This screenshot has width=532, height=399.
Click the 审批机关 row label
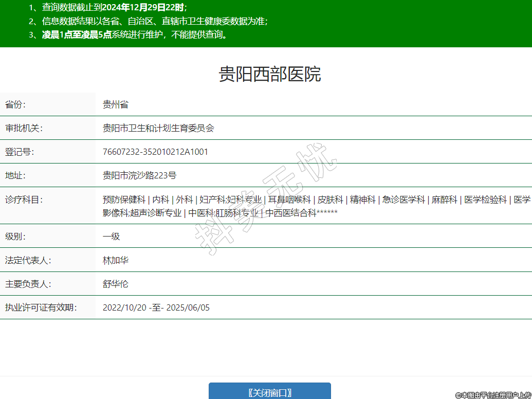tap(24, 129)
